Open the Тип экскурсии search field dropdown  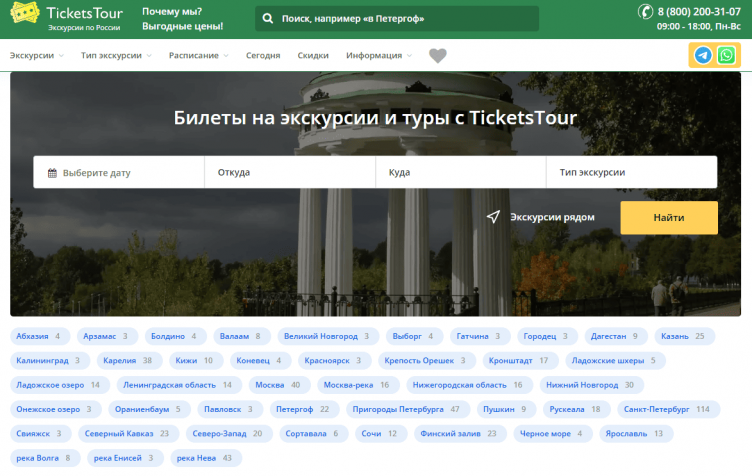632,172
